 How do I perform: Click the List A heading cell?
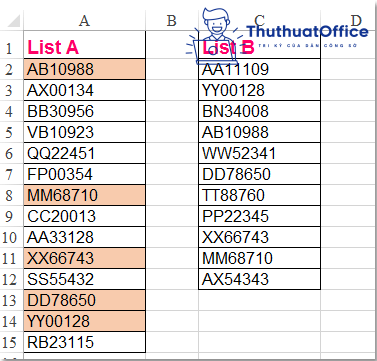(x=85, y=45)
